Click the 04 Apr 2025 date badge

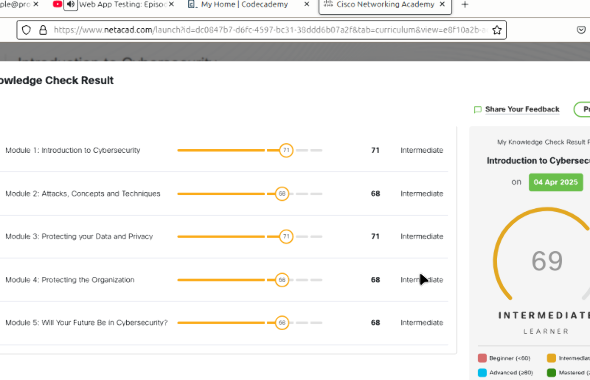(x=556, y=182)
